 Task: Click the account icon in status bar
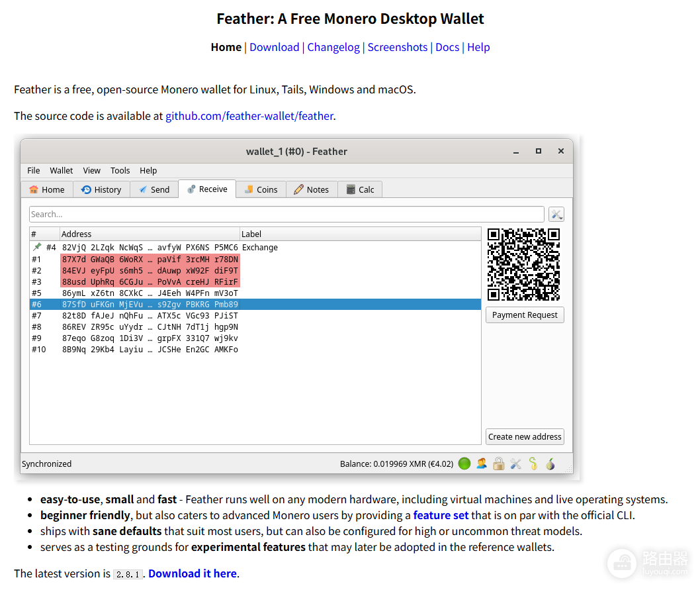(x=481, y=464)
